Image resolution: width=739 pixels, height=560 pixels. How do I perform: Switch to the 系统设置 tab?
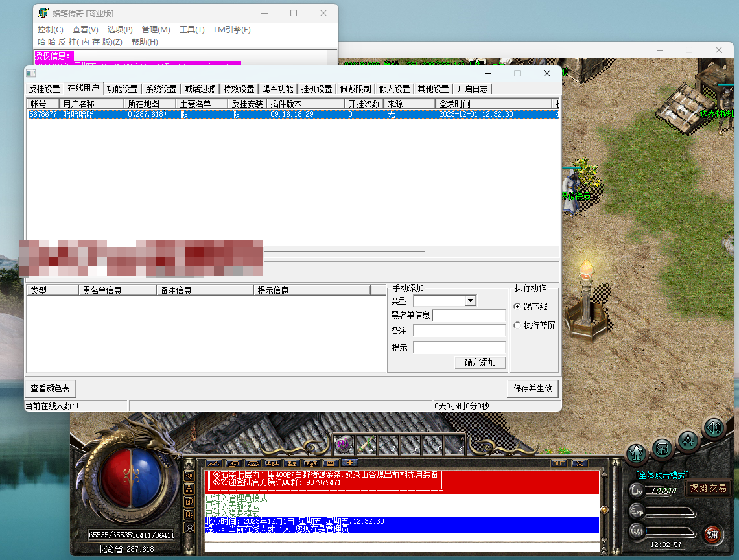click(x=161, y=89)
